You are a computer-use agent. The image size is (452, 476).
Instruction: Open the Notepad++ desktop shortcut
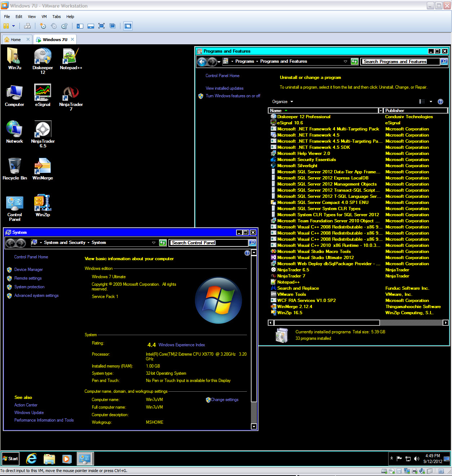(71, 58)
